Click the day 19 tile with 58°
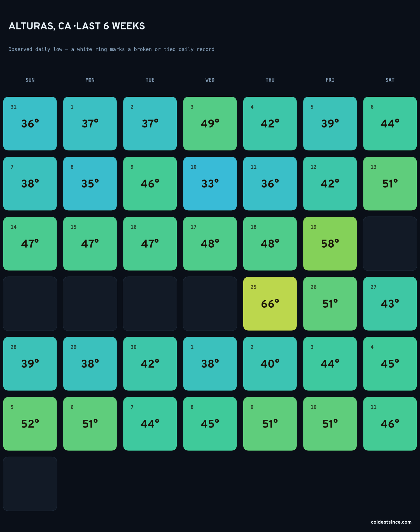The width and height of the screenshot is (420, 532). [330, 243]
